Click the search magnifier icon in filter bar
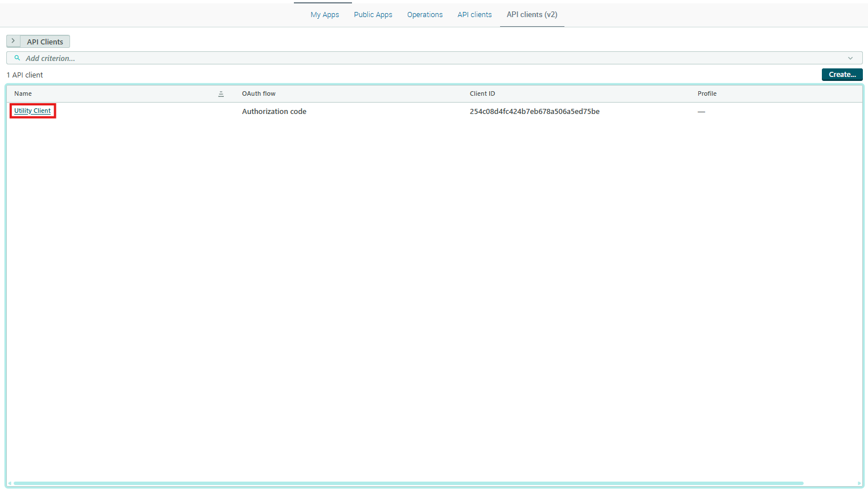 17,58
